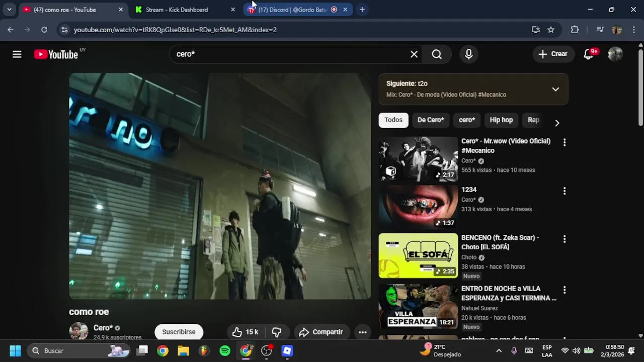Screen dimensions: 644x362
Task: Select the cero* filter chip
Action: [x=467, y=120]
